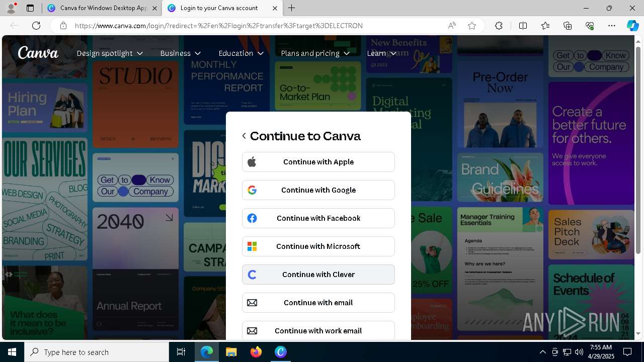Continue with Microsoft
This screenshot has height=362, width=644.
(x=318, y=246)
